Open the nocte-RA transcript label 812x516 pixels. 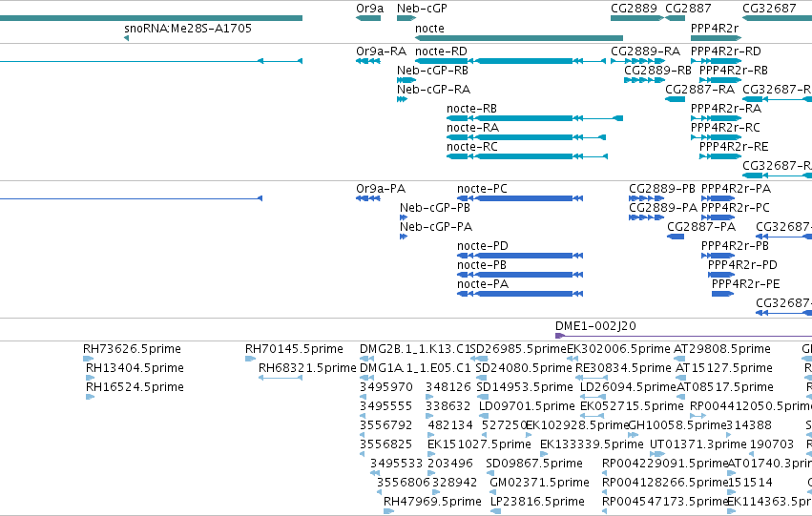click(473, 127)
